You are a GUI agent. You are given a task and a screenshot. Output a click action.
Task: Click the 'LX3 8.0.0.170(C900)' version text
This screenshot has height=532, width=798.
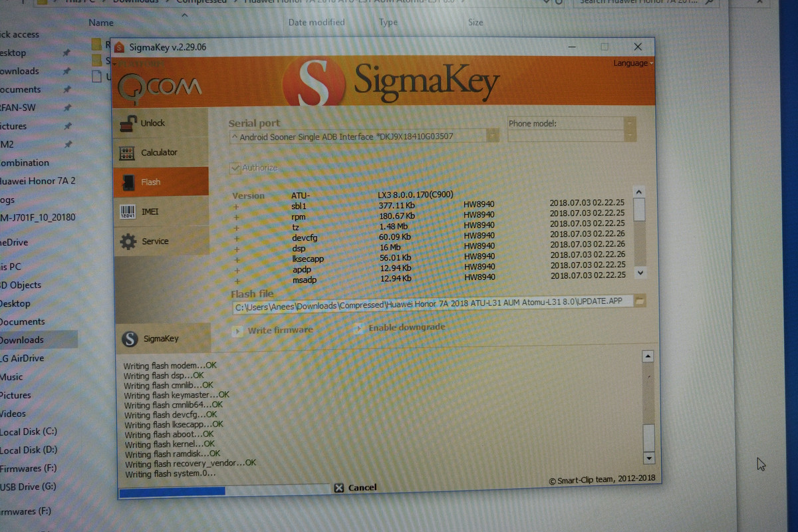coord(416,196)
